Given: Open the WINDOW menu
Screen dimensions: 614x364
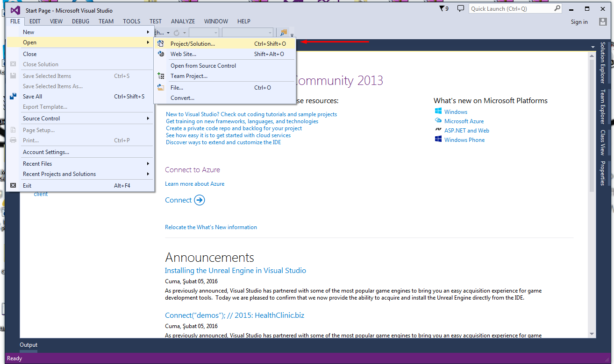Looking at the screenshot, I should [x=216, y=21].
